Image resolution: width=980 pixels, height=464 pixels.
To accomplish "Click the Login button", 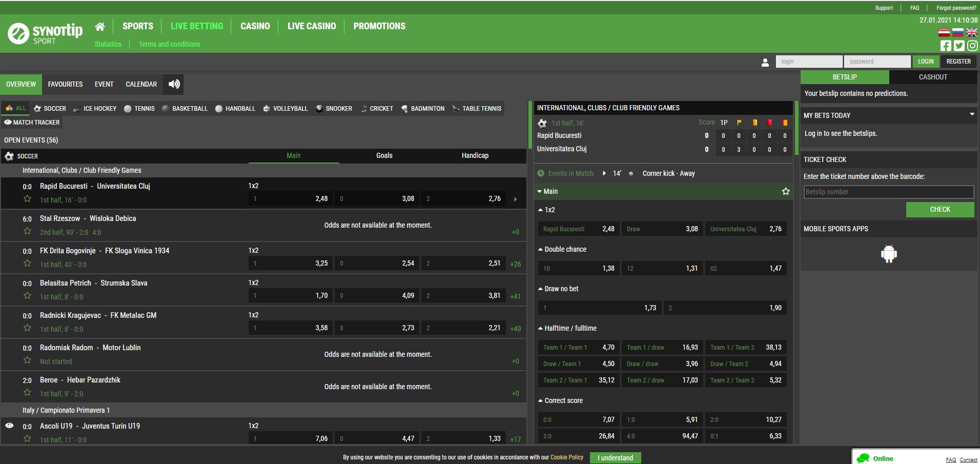I will pos(926,62).
